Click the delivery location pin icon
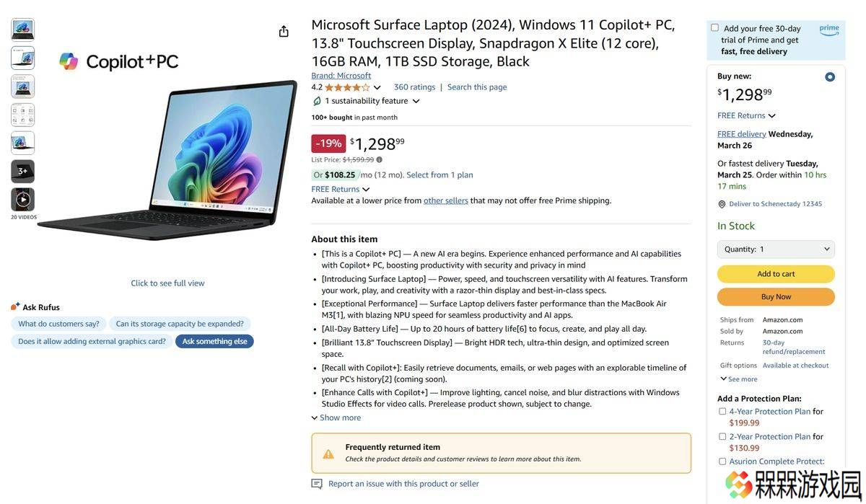The height and width of the screenshot is (504, 866). [x=722, y=204]
